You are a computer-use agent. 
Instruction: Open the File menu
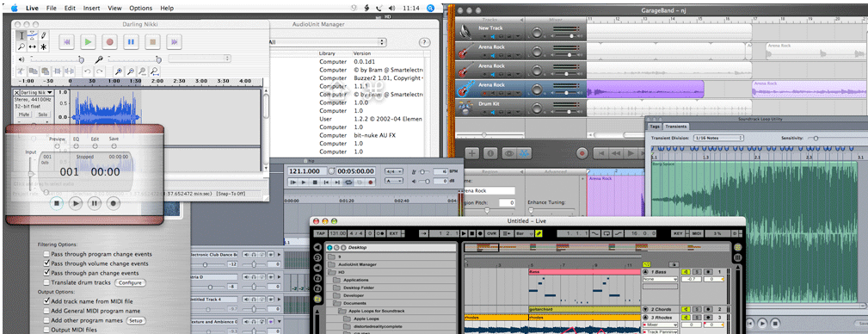(x=52, y=9)
